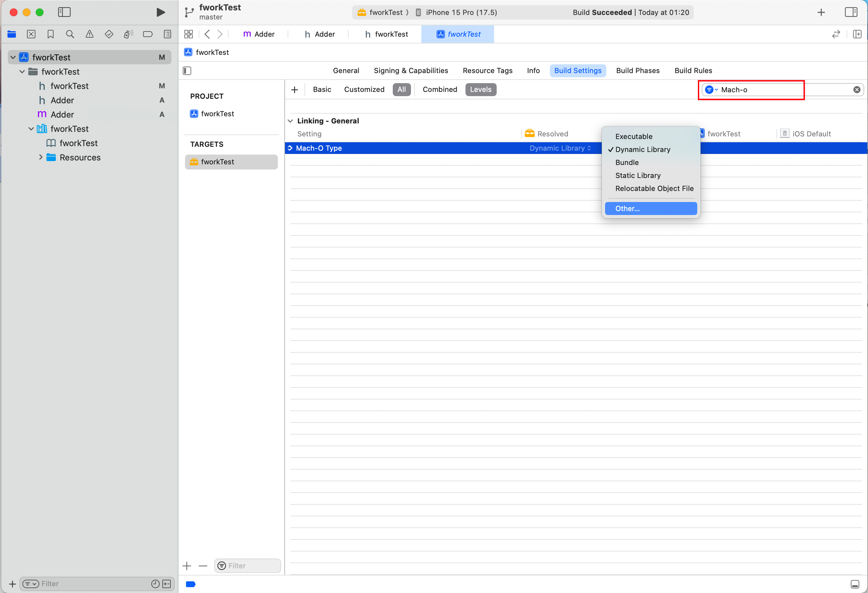Collapse the fworkTest gray folder group
Screen dimensions: 868x593
tap(22, 71)
